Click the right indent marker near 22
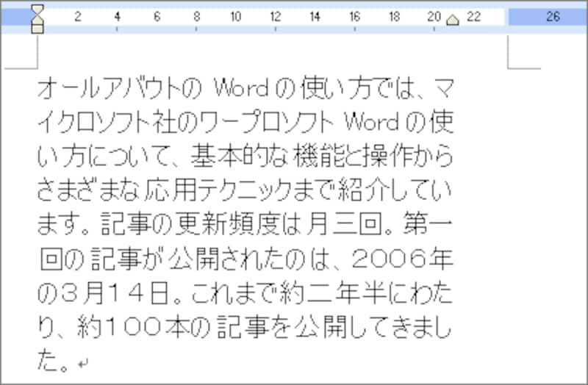The width and height of the screenshot is (588, 385). click(453, 20)
